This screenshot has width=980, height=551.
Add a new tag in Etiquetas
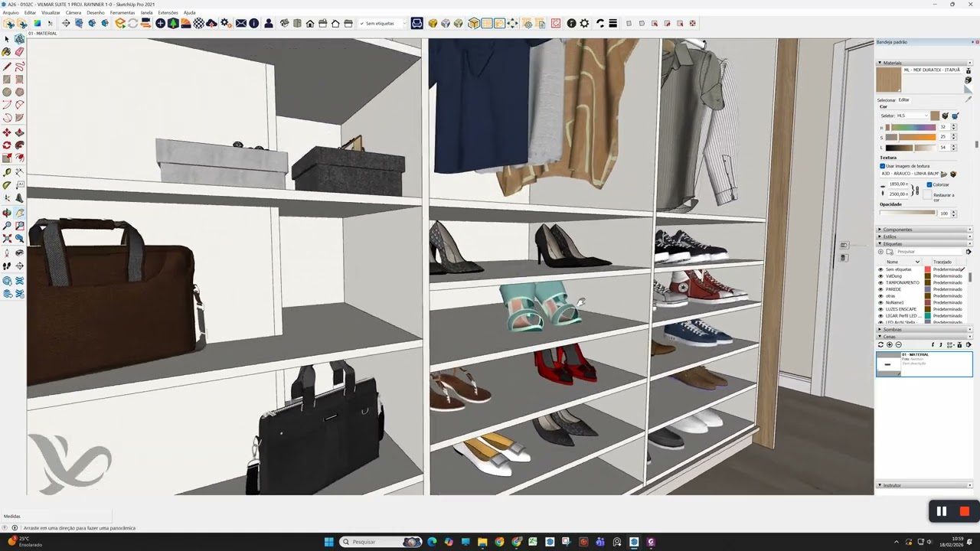point(880,252)
